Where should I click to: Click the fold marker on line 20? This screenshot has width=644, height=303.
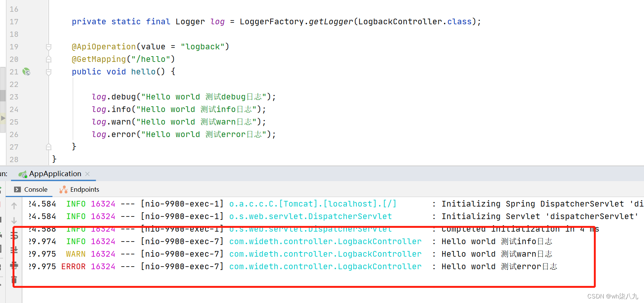point(49,59)
